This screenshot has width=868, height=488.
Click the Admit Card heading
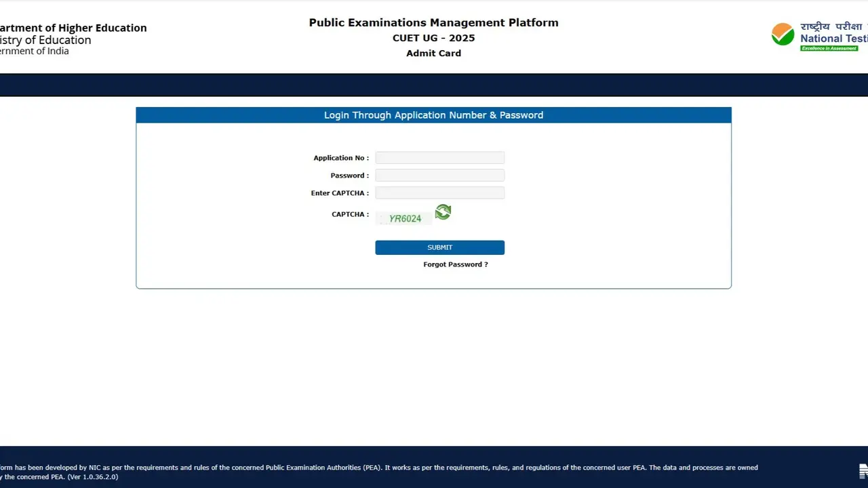433,53
